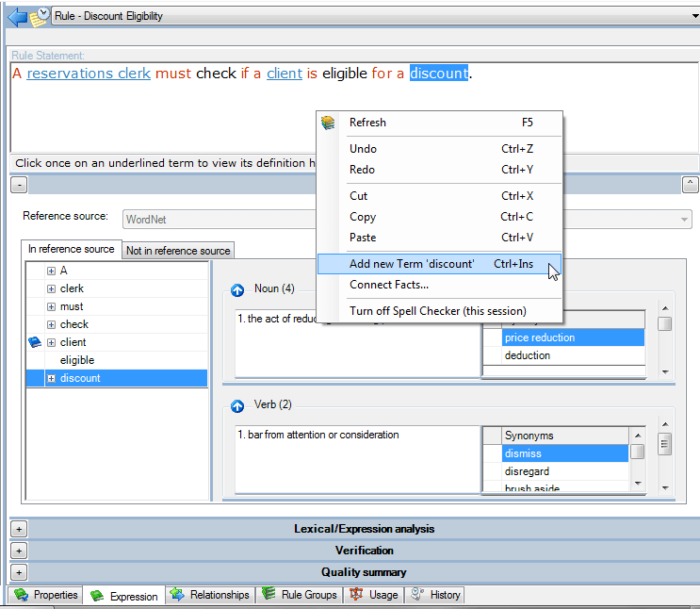This screenshot has height=609, width=700.
Task: Open the History tab
Action: (x=436, y=595)
